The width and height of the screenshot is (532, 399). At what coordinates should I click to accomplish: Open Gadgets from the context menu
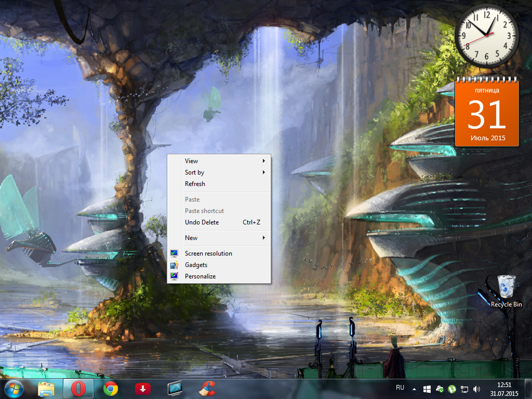click(x=196, y=265)
